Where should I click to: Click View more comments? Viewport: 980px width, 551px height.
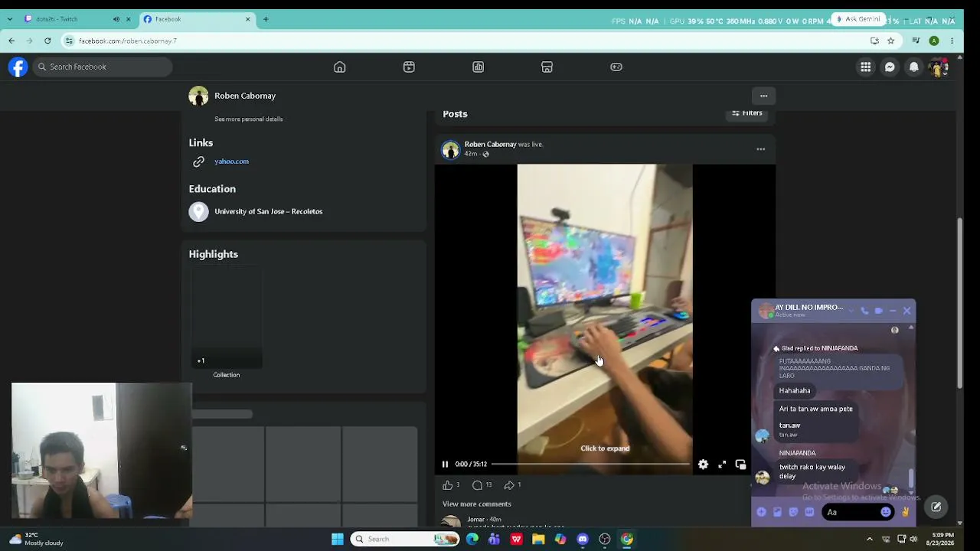tap(476, 504)
